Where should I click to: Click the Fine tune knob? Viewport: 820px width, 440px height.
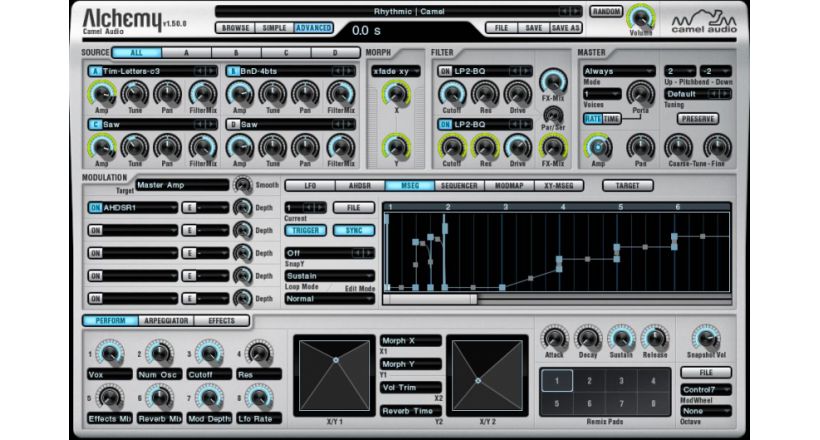[x=717, y=148]
